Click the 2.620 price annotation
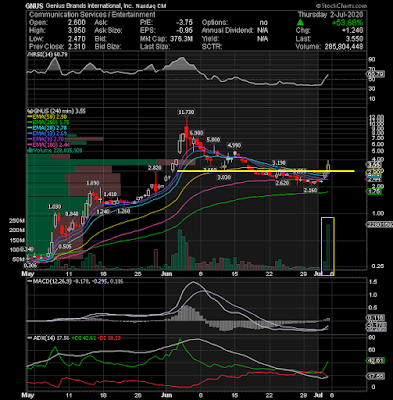This screenshot has width=393, height=400. pos(282,183)
